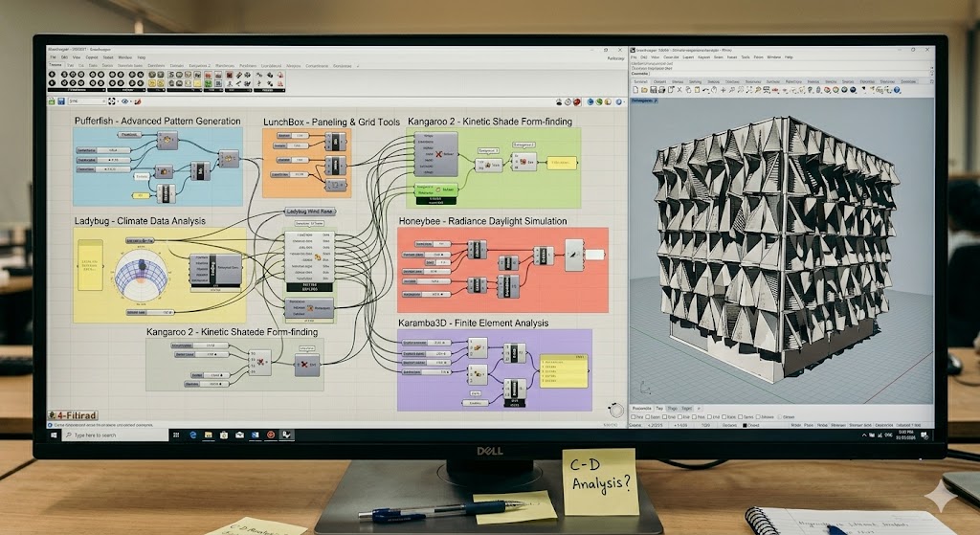Viewport: 980px width, 535px height.
Task: Select the Standard toolbar tab in Rhino
Action: [640, 81]
